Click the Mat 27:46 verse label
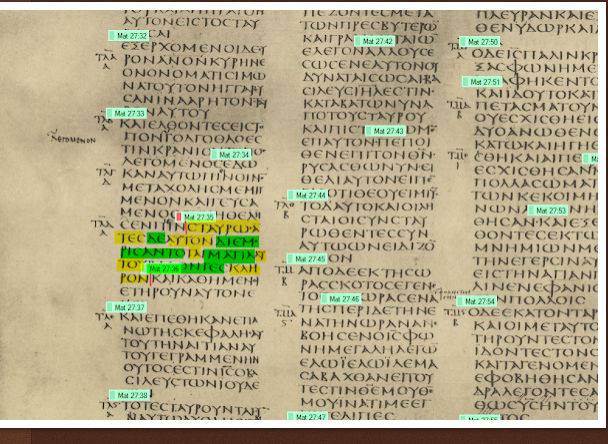 click(x=341, y=299)
